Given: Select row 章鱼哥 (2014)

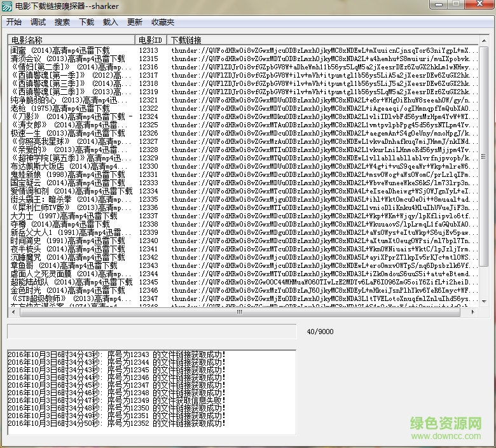Looking at the screenshot, I should point(244,265).
